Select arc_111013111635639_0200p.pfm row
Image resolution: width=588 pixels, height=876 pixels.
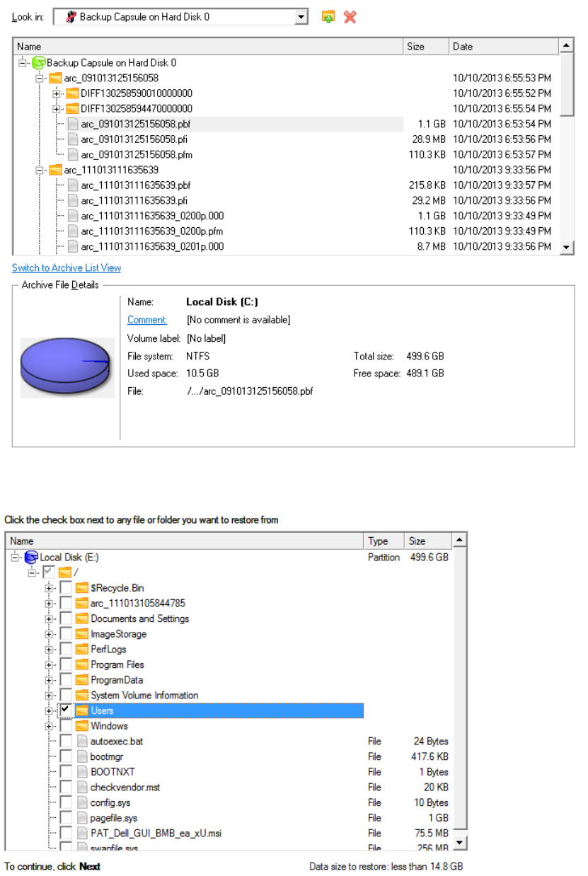[286, 231]
